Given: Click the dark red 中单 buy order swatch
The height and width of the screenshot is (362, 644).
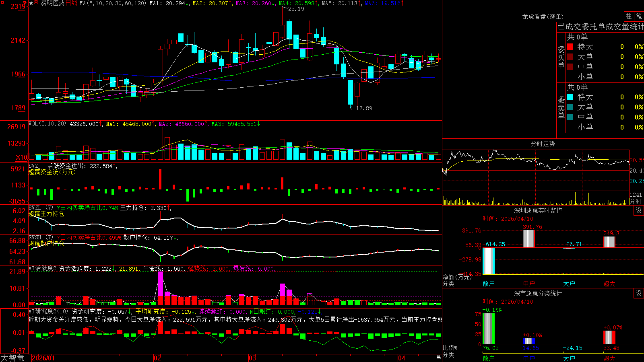Looking at the screenshot, I should 570,67.
